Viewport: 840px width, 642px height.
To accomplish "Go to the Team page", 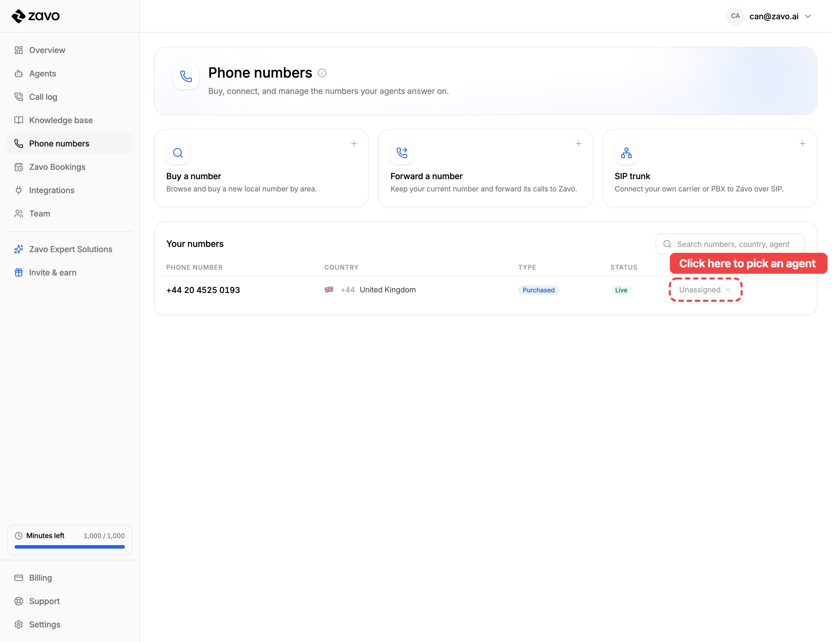I will tap(70, 214).
